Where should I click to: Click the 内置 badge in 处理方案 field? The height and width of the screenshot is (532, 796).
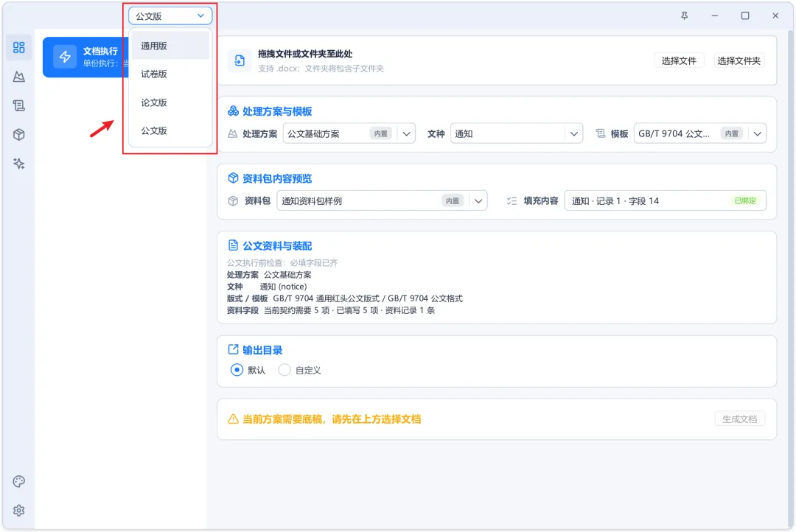pos(381,134)
